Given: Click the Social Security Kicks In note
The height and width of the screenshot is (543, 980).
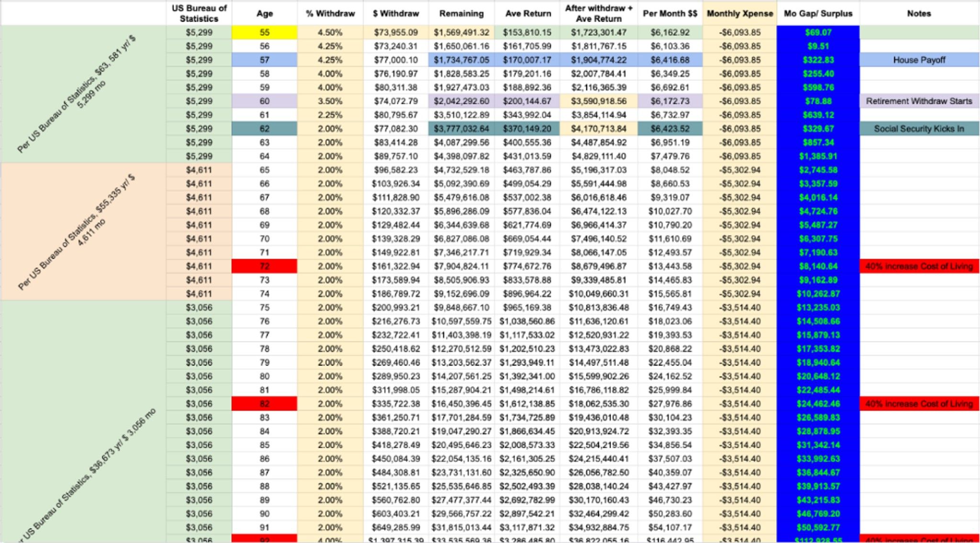Looking at the screenshot, I should pos(919,129).
